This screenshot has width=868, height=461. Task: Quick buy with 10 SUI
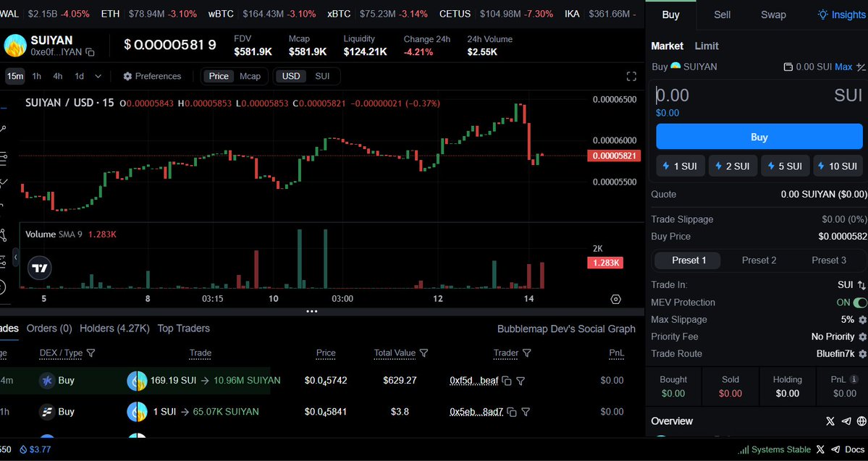[x=838, y=166]
